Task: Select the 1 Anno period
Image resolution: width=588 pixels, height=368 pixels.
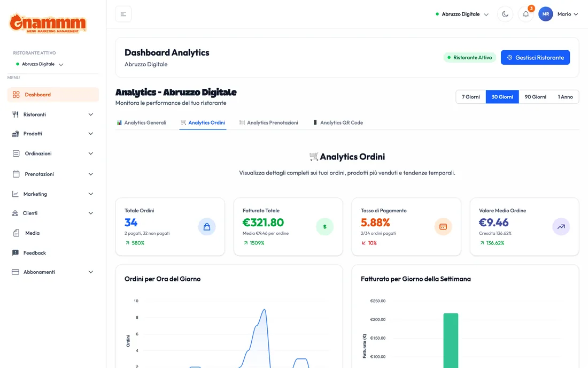Action: click(565, 97)
